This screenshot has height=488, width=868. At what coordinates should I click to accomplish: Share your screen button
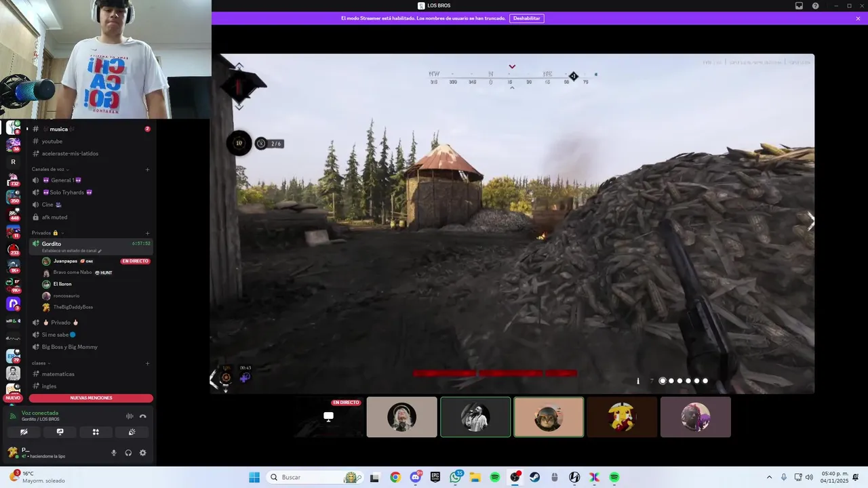[x=60, y=432]
